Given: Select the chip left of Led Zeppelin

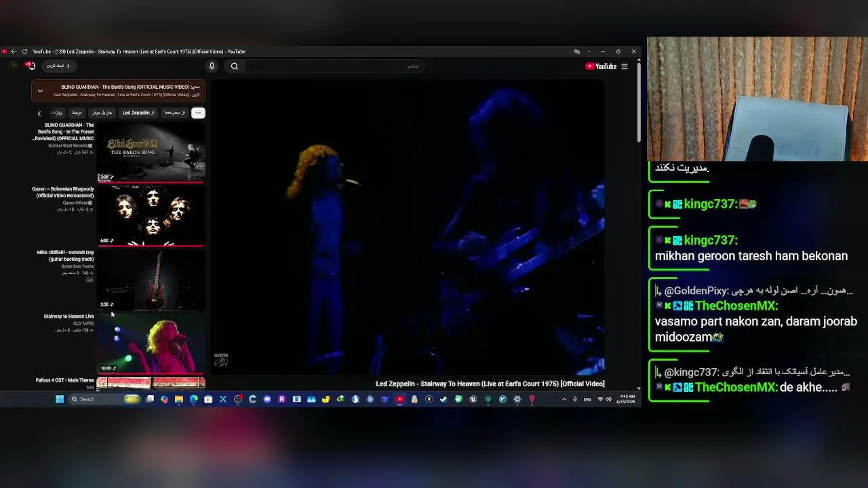Looking at the screenshot, I should (x=102, y=113).
